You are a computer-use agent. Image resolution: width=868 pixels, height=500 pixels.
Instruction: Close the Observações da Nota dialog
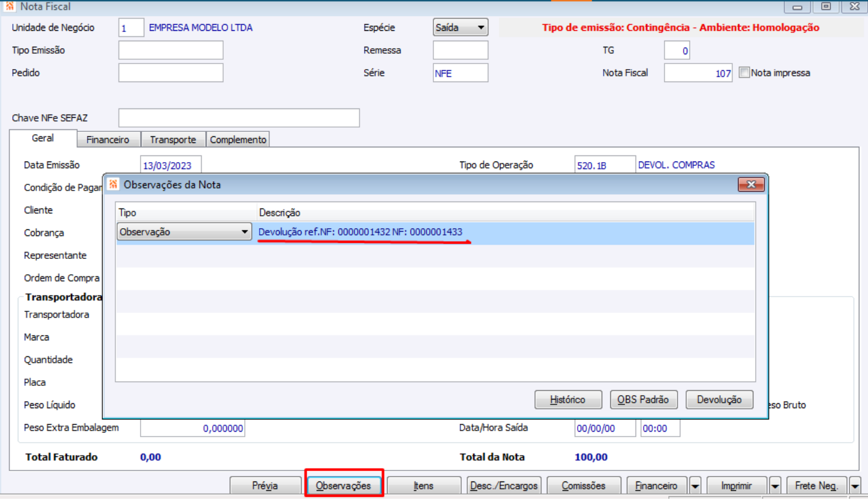click(751, 184)
